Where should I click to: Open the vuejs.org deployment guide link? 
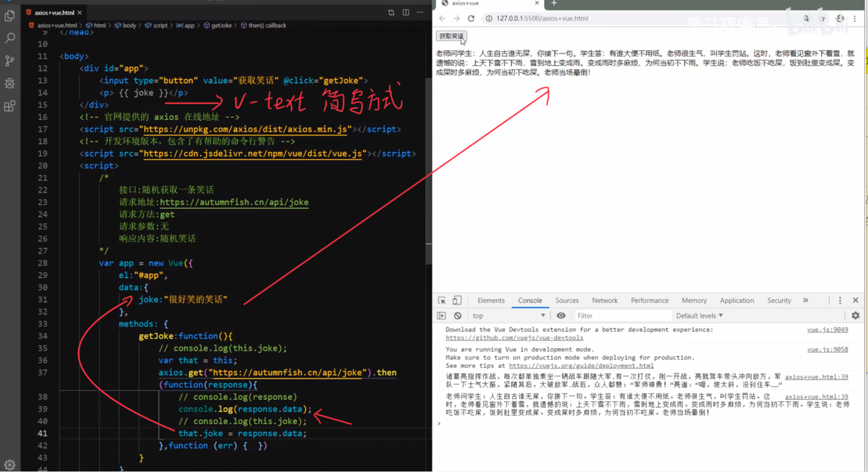[x=581, y=366]
